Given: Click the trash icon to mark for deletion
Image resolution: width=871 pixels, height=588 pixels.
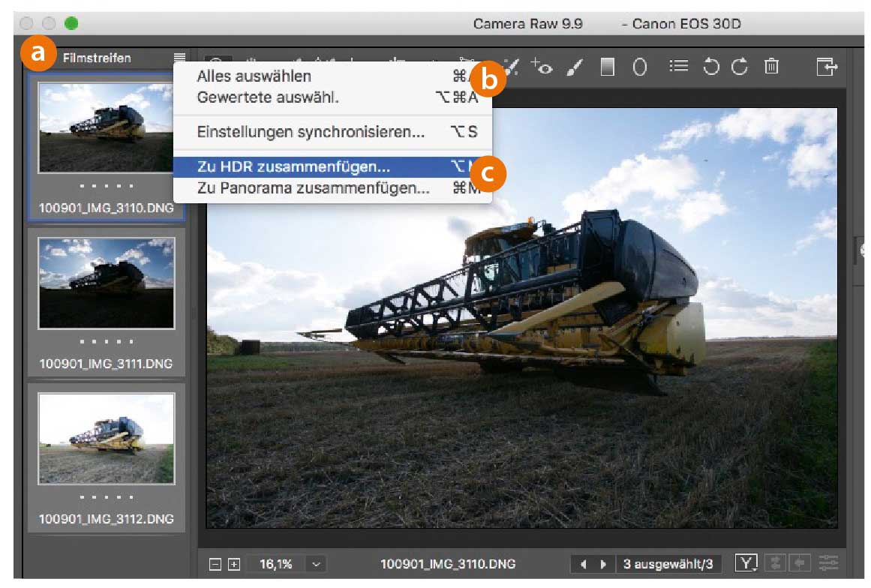Looking at the screenshot, I should (771, 67).
